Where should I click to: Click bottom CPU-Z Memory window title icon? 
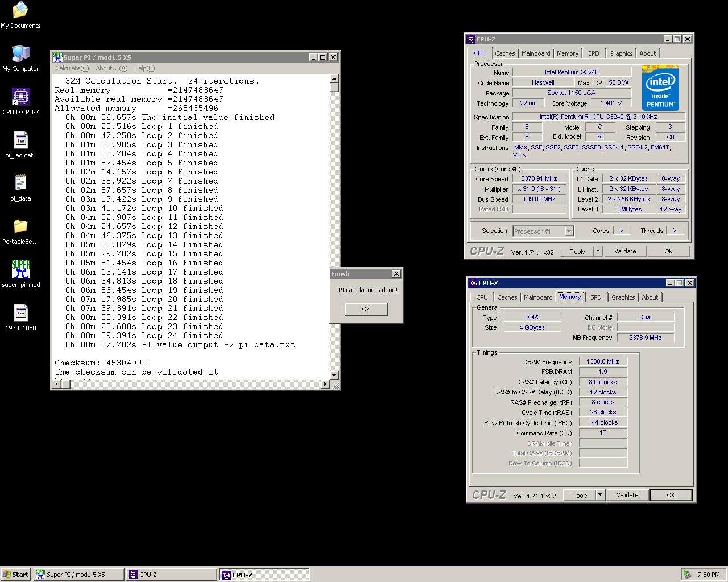coord(473,283)
